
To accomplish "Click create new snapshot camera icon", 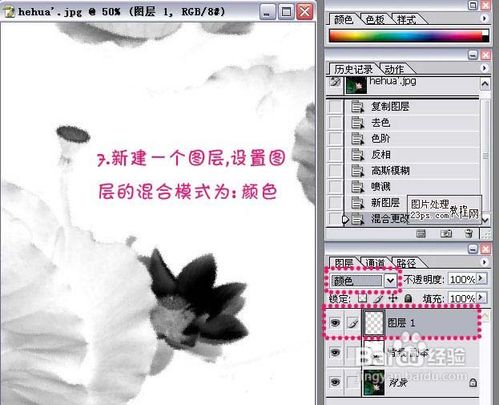I will [x=446, y=234].
